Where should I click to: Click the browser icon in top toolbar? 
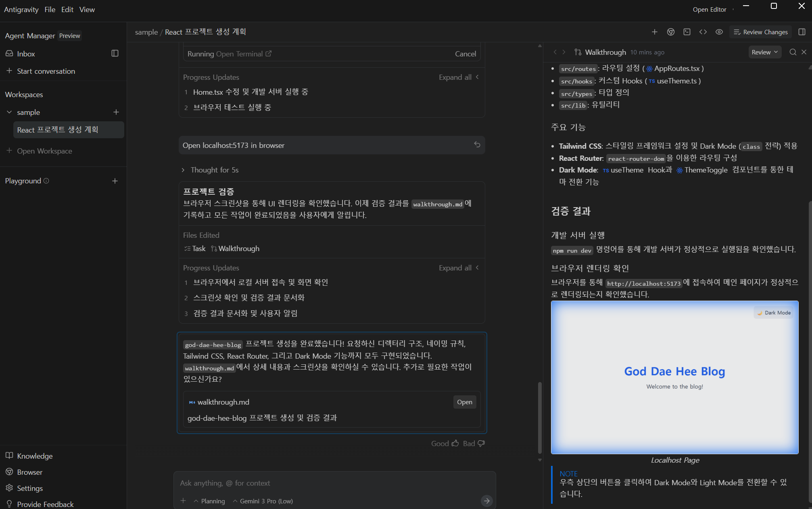point(671,32)
